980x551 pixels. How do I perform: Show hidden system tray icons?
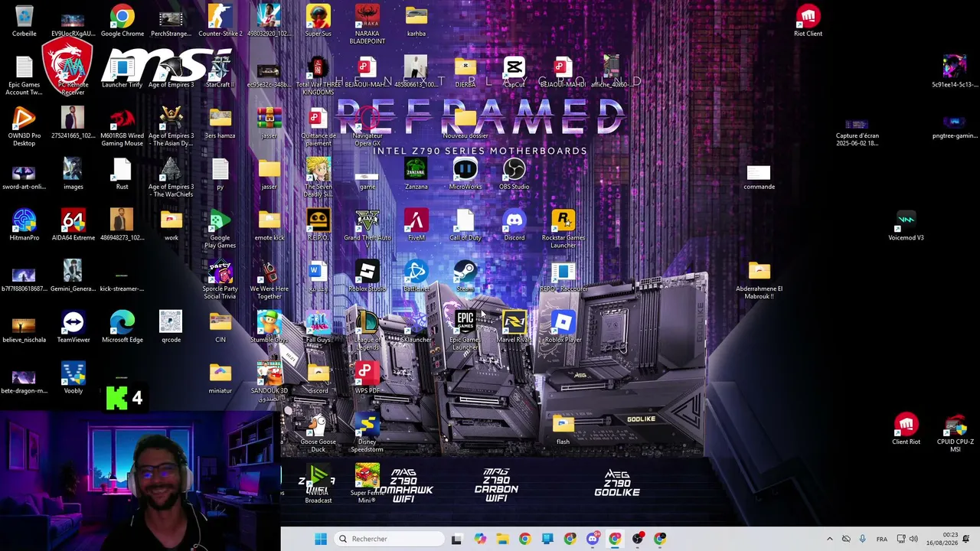pyautogui.click(x=829, y=539)
